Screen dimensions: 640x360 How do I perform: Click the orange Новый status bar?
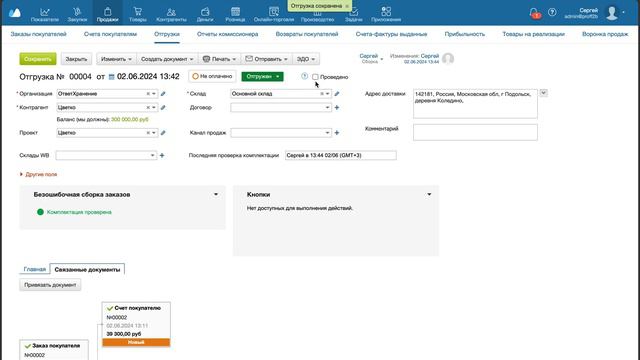point(136,342)
